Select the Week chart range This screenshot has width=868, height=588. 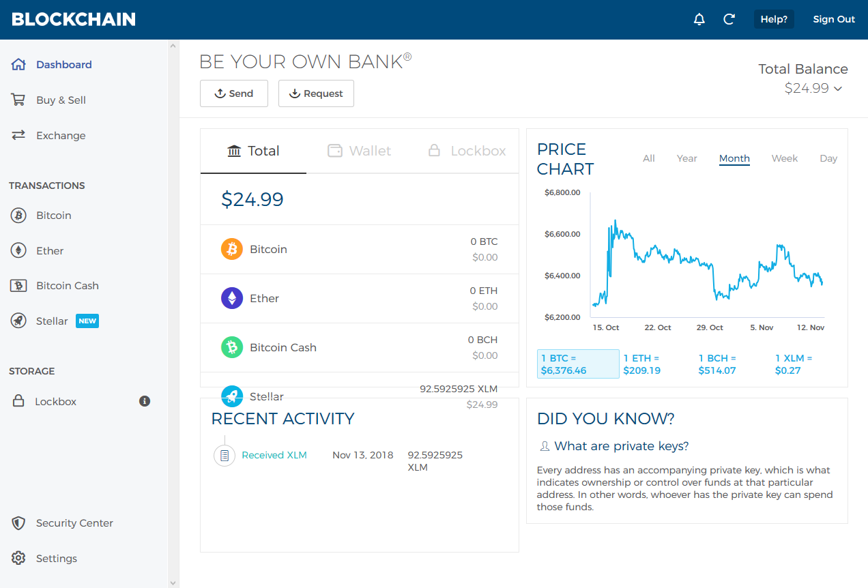784,158
